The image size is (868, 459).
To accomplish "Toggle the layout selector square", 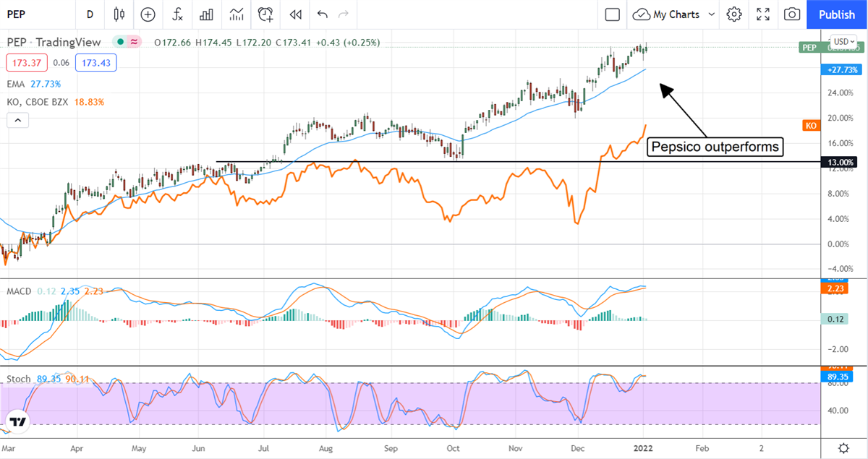I will click(x=613, y=14).
